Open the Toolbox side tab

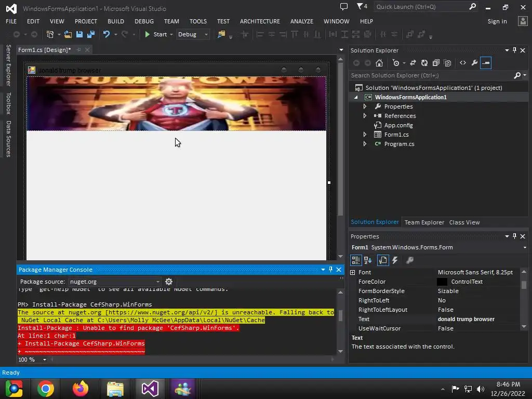pos(8,103)
